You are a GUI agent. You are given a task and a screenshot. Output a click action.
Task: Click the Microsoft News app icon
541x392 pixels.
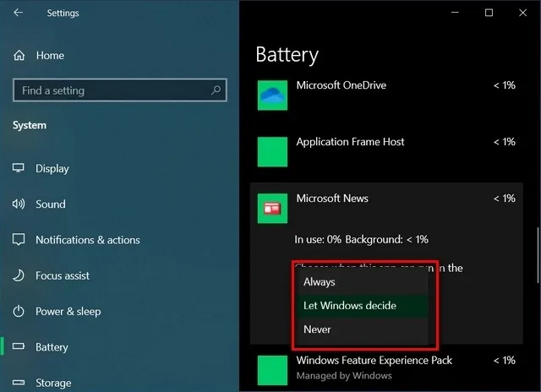[272, 208]
